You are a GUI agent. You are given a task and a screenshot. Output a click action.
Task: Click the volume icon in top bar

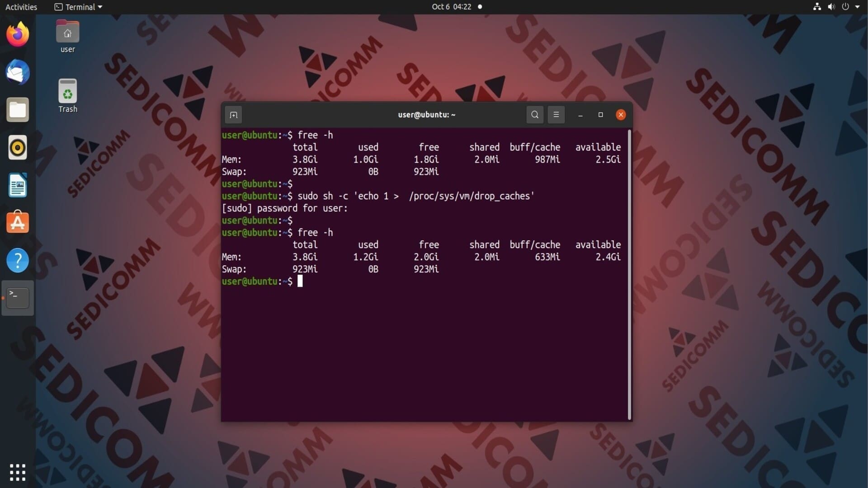point(831,7)
